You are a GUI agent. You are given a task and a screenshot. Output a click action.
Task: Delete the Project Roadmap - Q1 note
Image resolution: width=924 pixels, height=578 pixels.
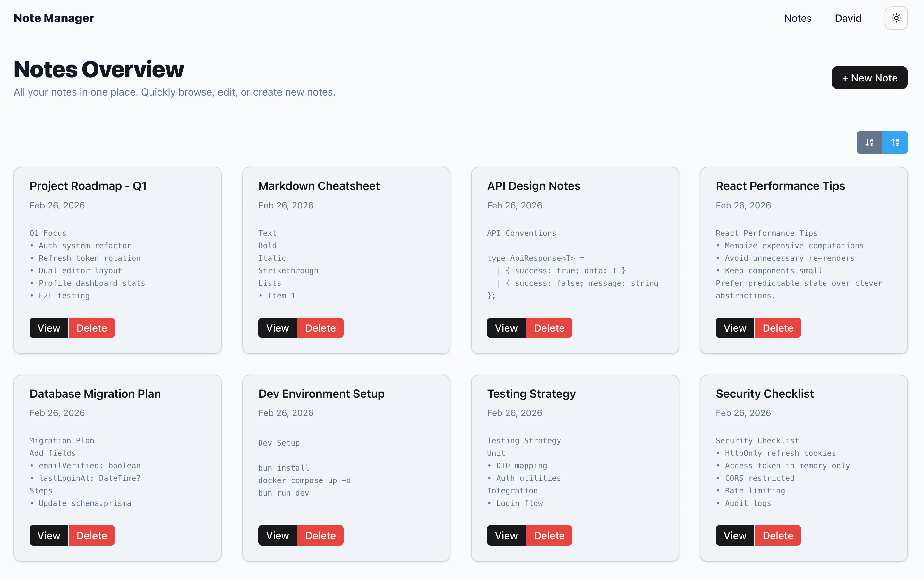pos(92,327)
